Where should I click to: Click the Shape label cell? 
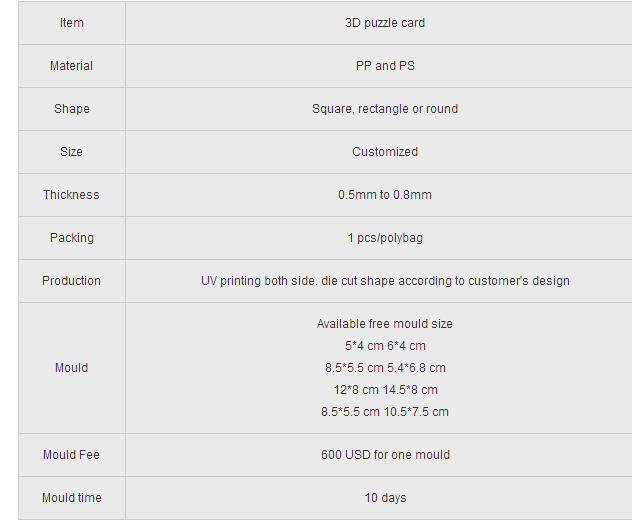[72, 109]
